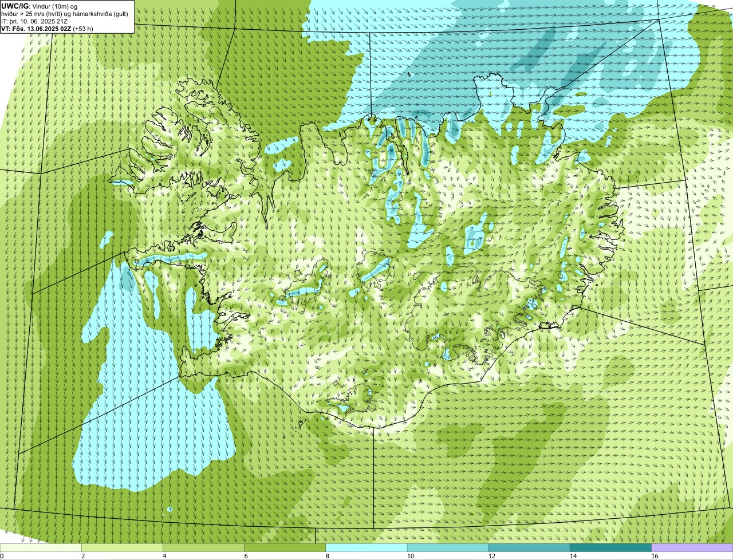Viewport: 733px width, 560px height.
Task: Click the '14' scale label
Action: pos(573,556)
